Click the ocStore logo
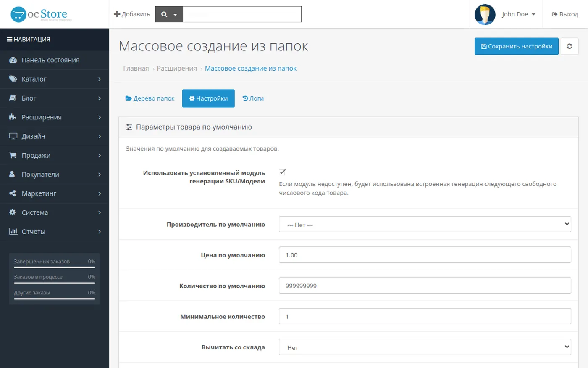The height and width of the screenshot is (368, 588). pos(41,14)
